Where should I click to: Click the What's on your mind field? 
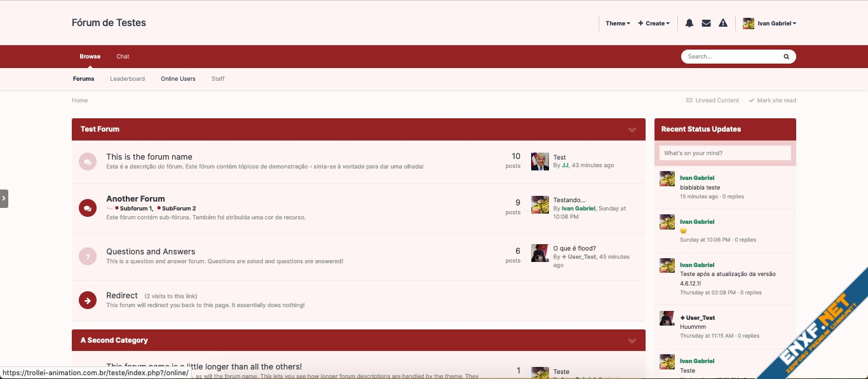point(725,153)
